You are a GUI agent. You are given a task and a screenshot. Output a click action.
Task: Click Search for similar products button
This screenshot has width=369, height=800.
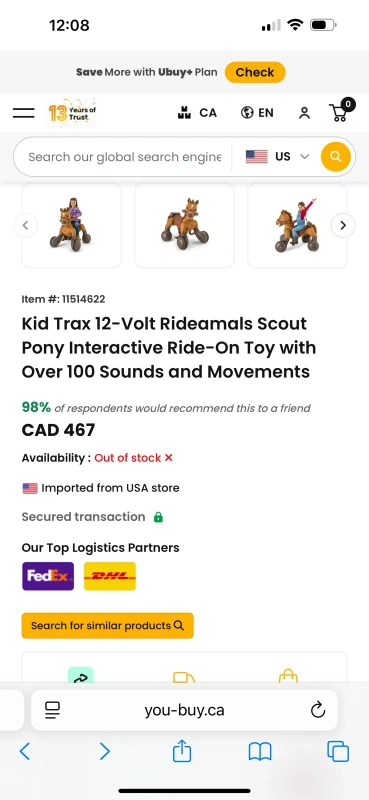click(108, 626)
